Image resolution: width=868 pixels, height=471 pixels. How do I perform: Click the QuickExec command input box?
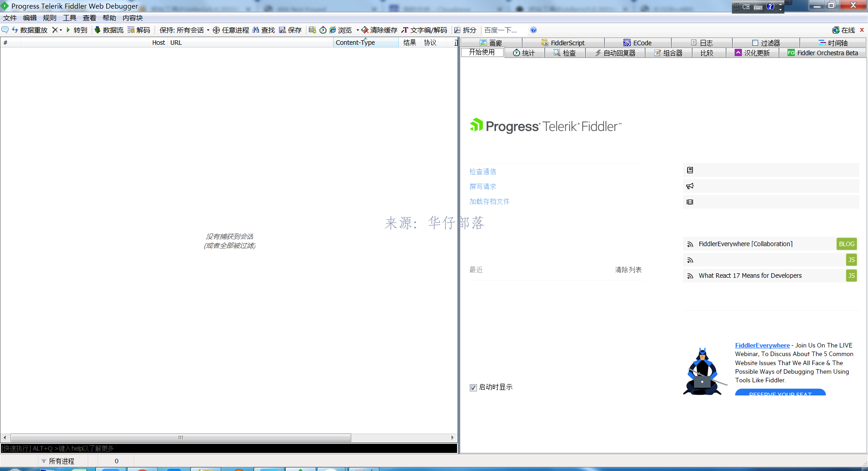229,448
